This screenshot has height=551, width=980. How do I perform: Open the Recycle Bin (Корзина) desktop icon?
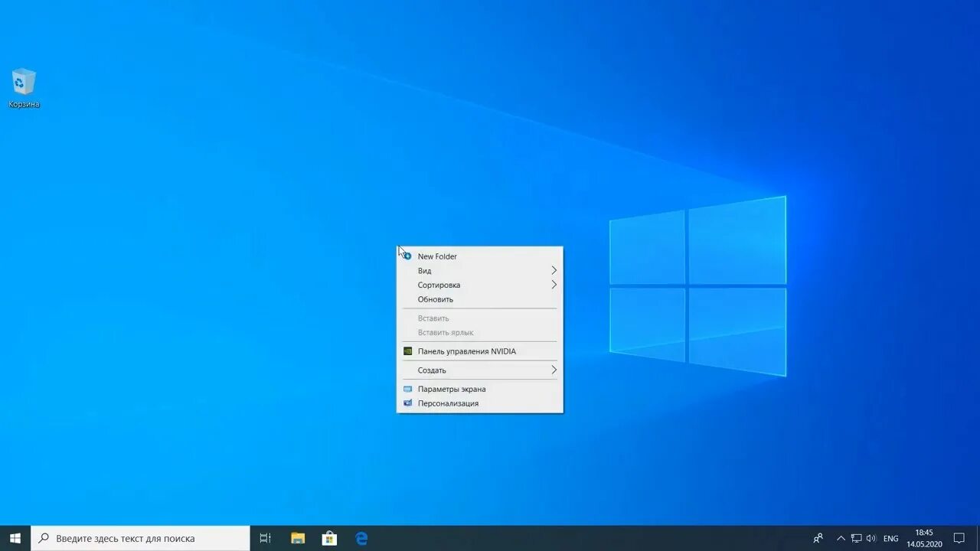(x=24, y=88)
